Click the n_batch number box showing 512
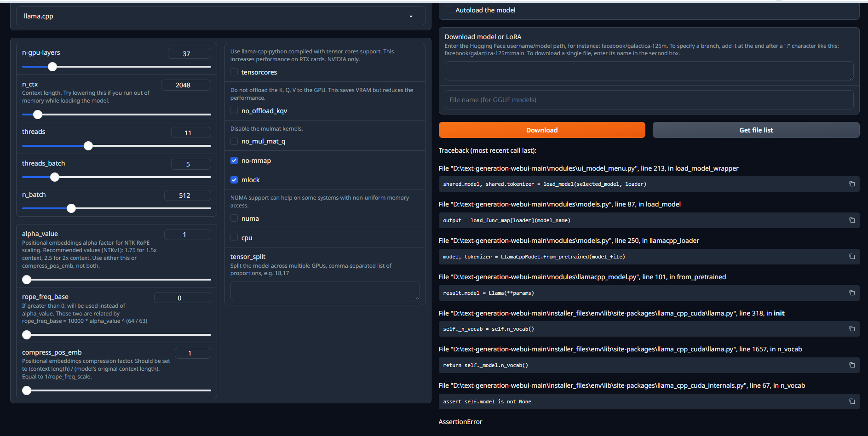This screenshot has height=436, width=868. click(x=188, y=195)
